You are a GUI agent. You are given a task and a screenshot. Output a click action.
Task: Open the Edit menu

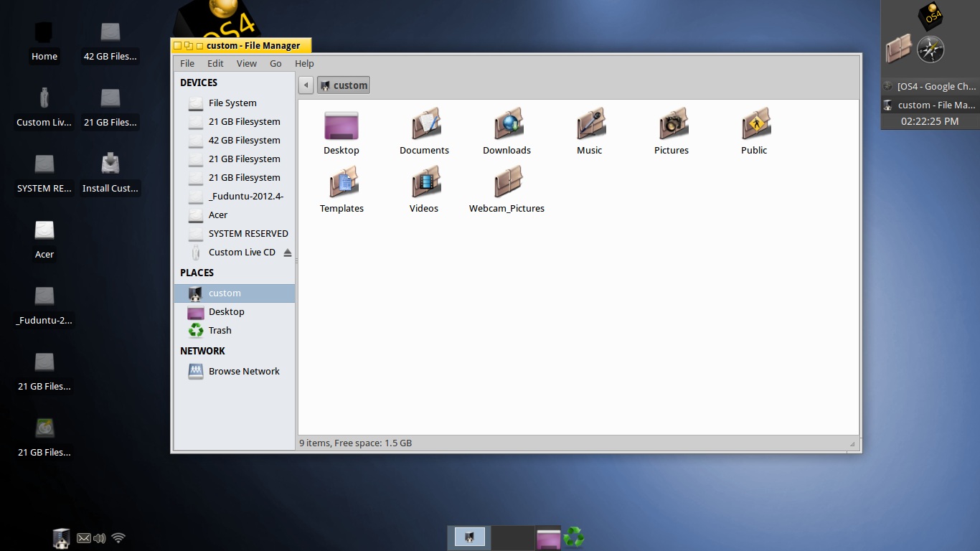click(x=215, y=63)
